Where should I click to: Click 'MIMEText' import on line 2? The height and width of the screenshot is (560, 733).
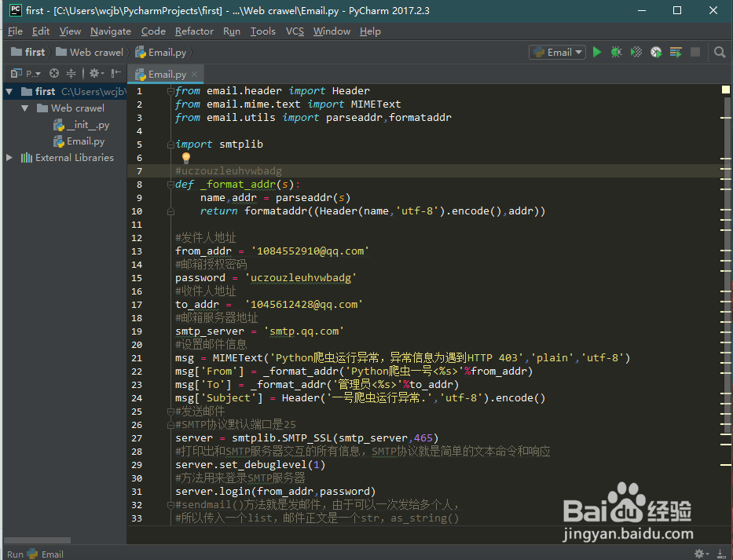point(376,104)
